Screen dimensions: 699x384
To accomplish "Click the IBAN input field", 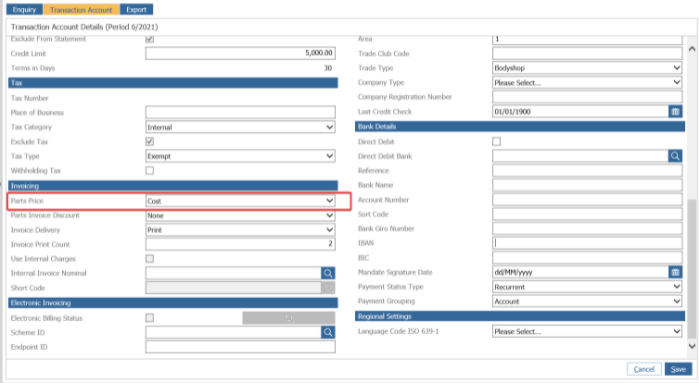I will [587, 243].
